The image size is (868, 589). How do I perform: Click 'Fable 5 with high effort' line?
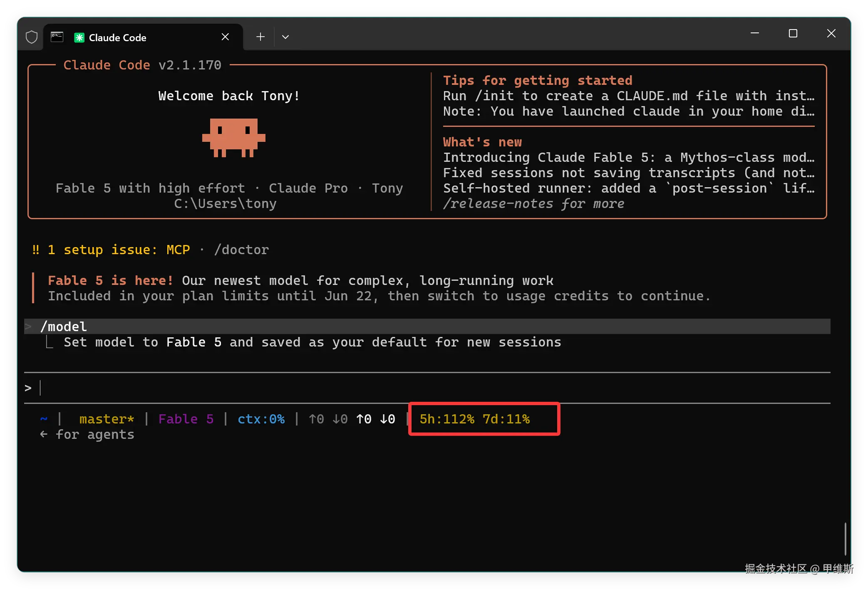point(151,188)
